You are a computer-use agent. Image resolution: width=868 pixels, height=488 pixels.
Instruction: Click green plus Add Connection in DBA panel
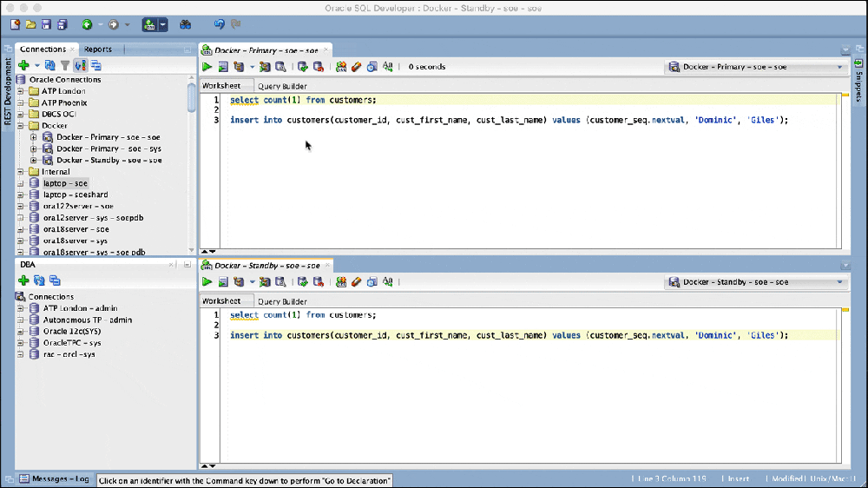point(23,280)
